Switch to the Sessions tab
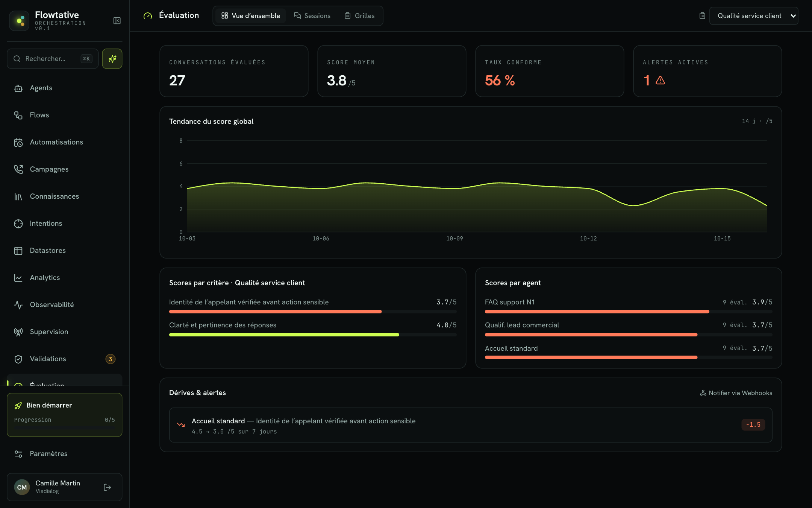The width and height of the screenshot is (812, 508). point(312,16)
